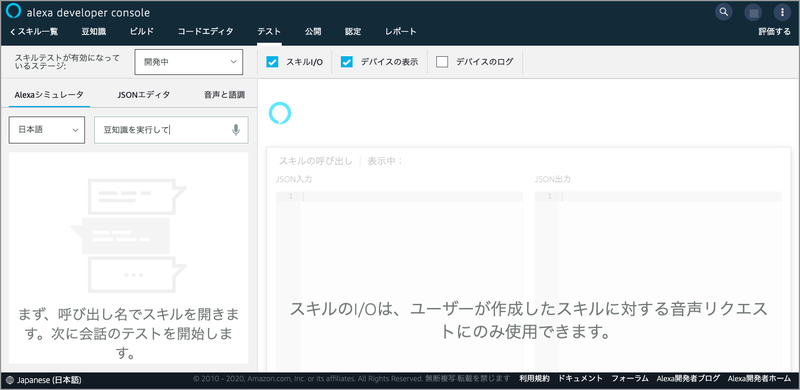Click the 評価する link

click(x=774, y=32)
